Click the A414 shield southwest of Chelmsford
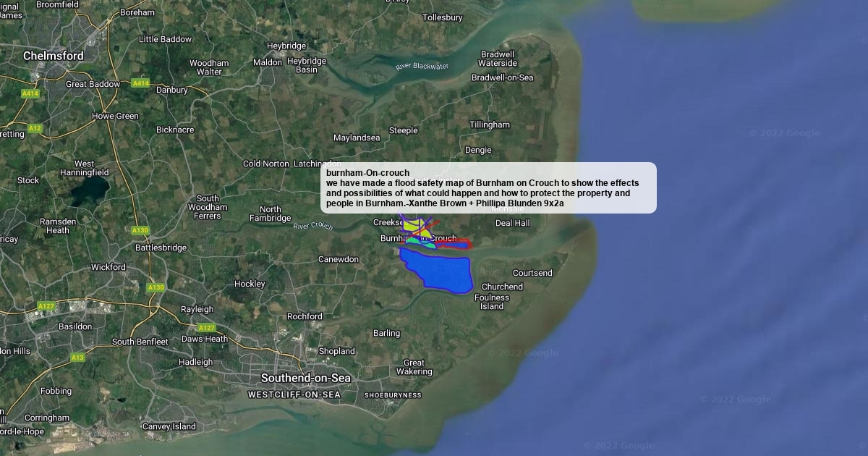Viewport: 868px width, 456px height. click(30, 93)
